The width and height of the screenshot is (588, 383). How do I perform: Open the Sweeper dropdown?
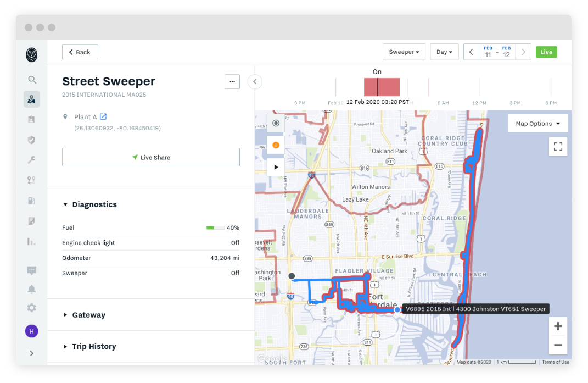(404, 52)
